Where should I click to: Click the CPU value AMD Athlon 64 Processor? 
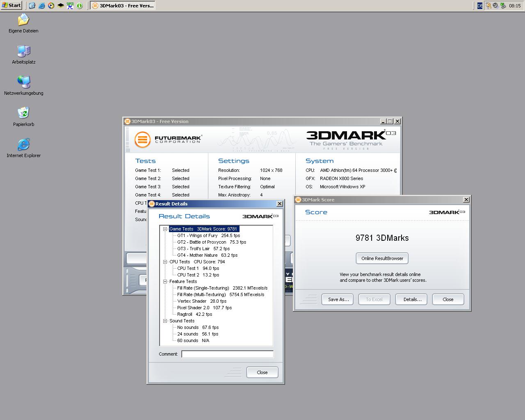click(358, 170)
